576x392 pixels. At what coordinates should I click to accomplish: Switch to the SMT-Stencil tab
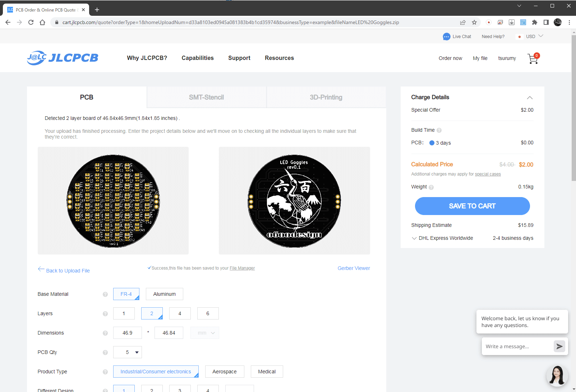pyautogui.click(x=207, y=97)
